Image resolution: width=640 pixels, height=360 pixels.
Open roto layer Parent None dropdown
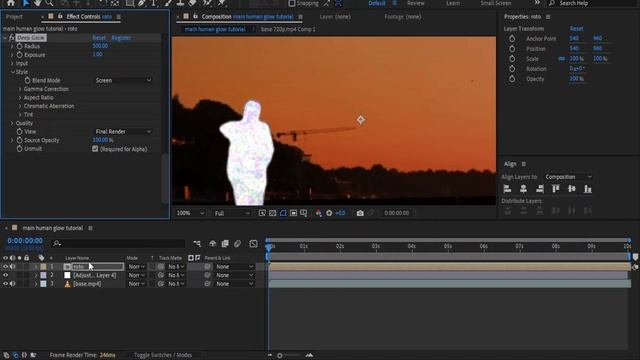click(234, 267)
